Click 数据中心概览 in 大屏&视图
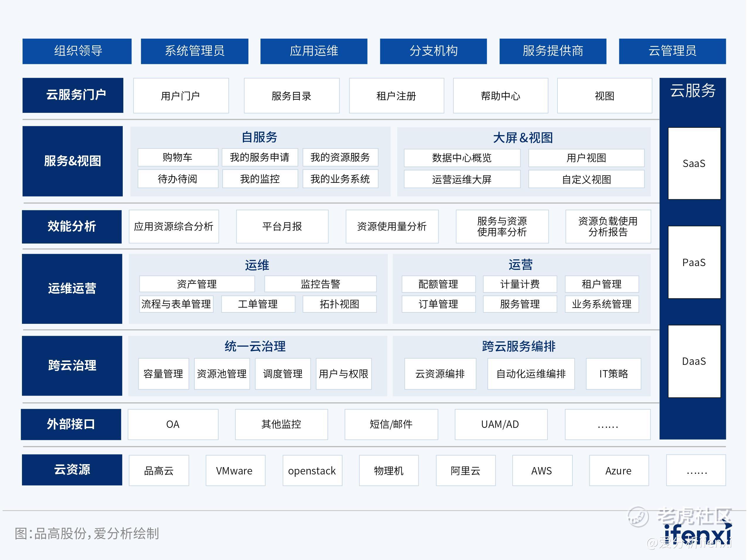The width and height of the screenshot is (747, 560). [462, 158]
